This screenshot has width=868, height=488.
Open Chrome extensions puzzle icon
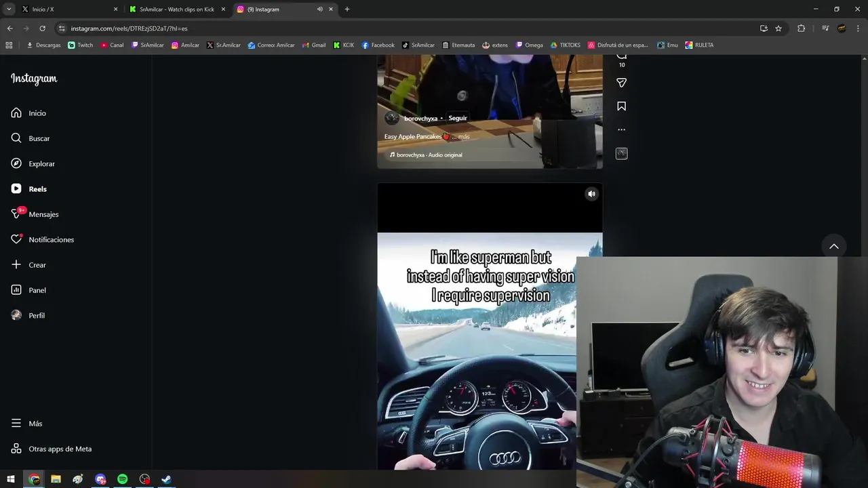(802, 28)
